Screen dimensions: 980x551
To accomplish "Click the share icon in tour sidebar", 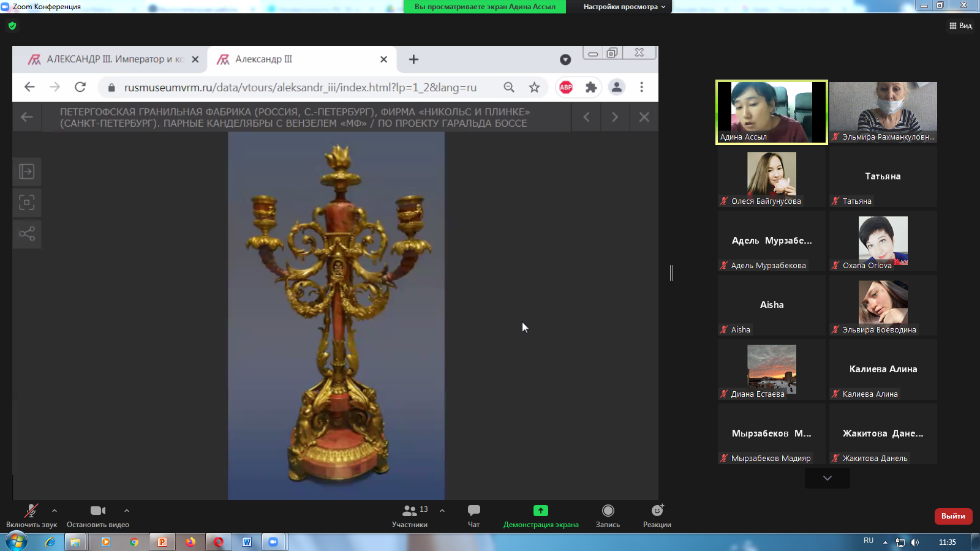I will pos(27,234).
